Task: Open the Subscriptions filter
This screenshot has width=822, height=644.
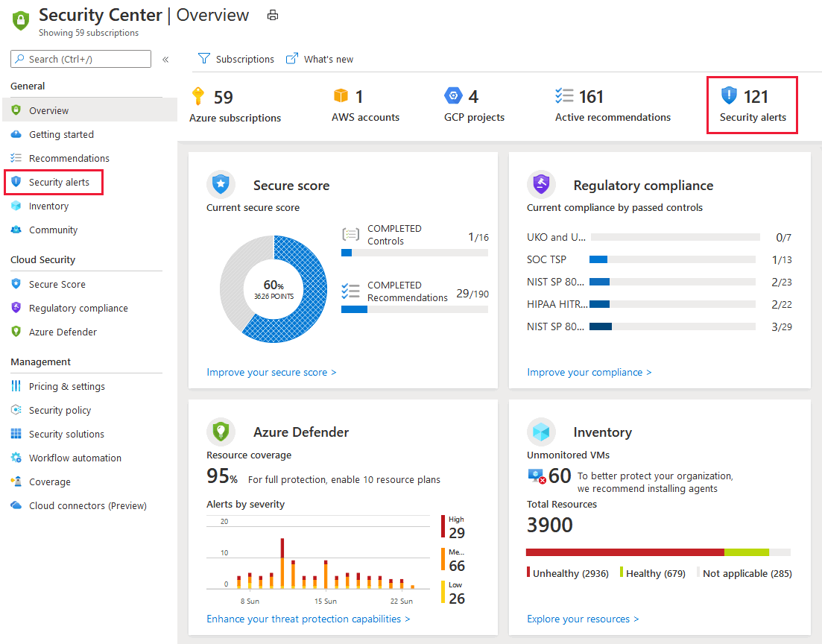Action: coord(236,59)
